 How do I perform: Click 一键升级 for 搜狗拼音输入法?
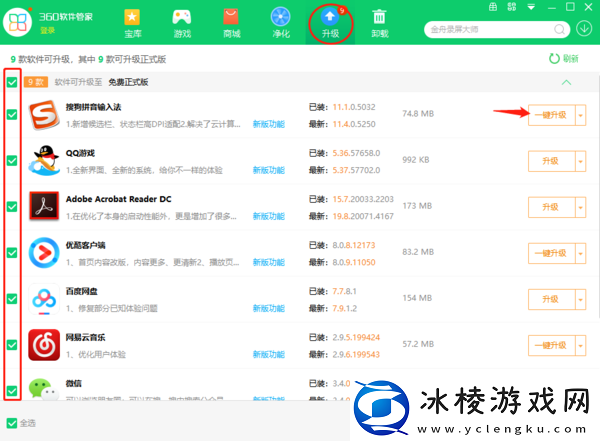coord(551,115)
